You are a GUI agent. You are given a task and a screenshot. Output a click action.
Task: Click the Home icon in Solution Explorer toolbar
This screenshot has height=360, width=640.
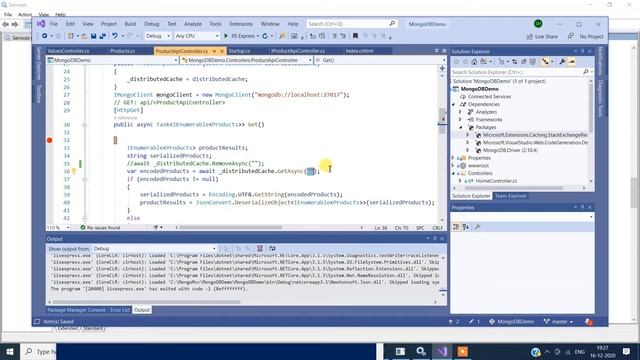[474, 62]
